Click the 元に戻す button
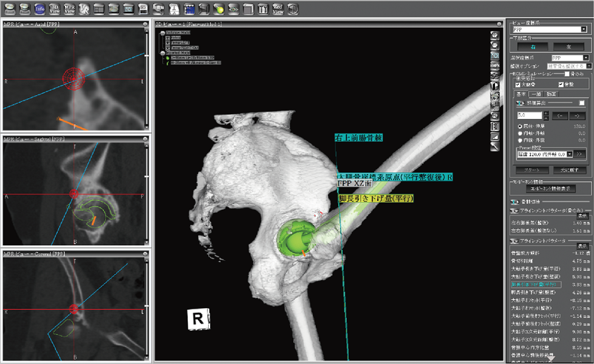Screen dimensions: 594x364 pos(570,170)
